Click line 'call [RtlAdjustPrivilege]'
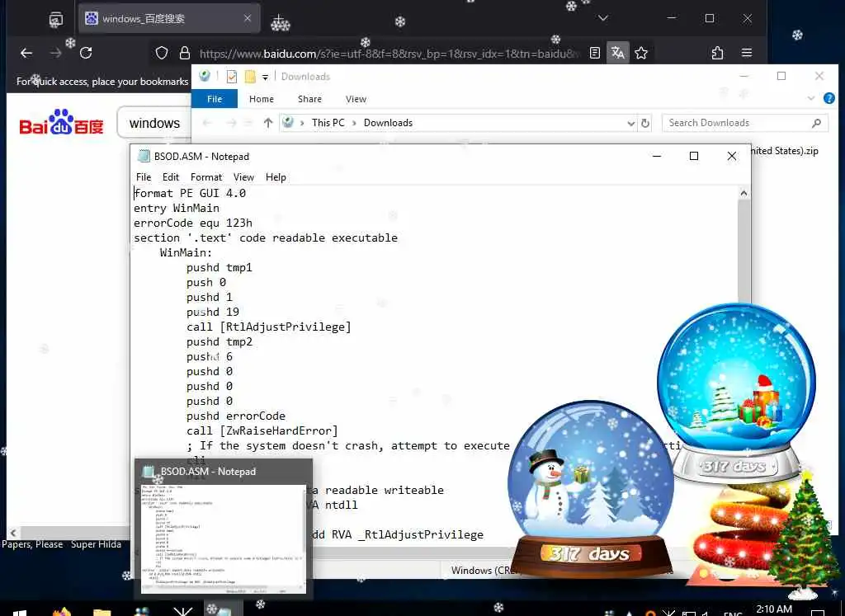 (x=269, y=327)
